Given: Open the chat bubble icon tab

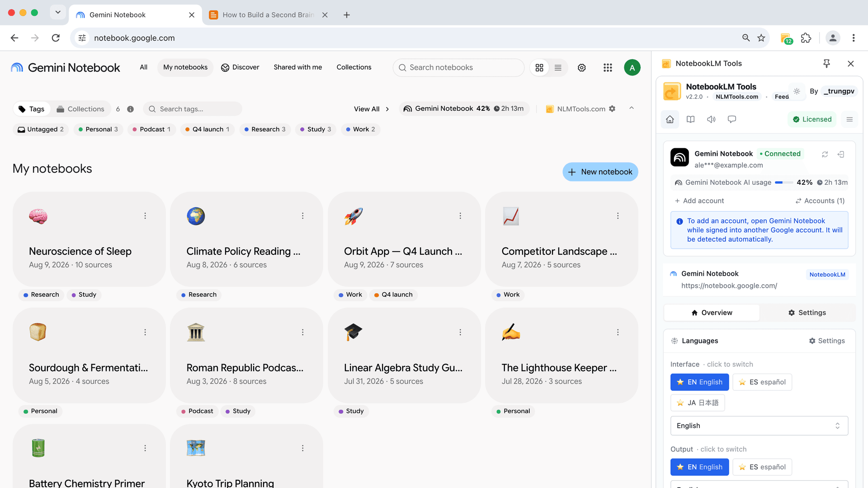Looking at the screenshot, I should 732,119.
